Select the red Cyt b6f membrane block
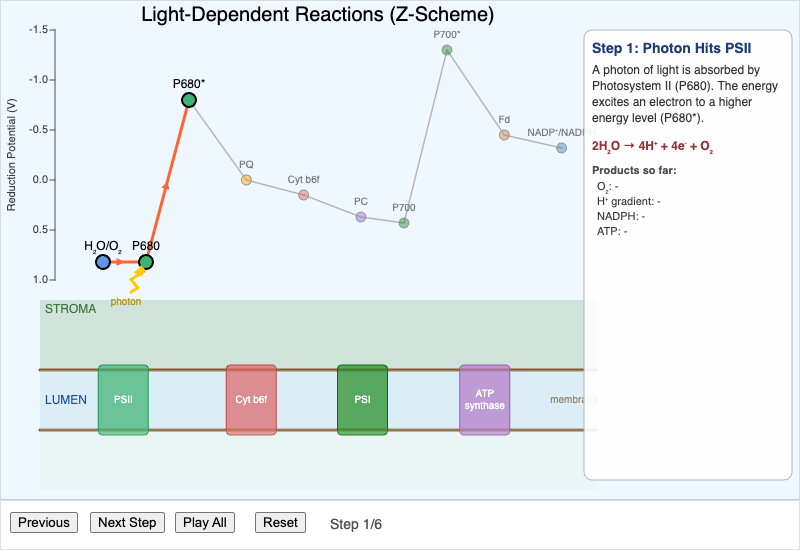The width and height of the screenshot is (800, 552). point(250,400)
